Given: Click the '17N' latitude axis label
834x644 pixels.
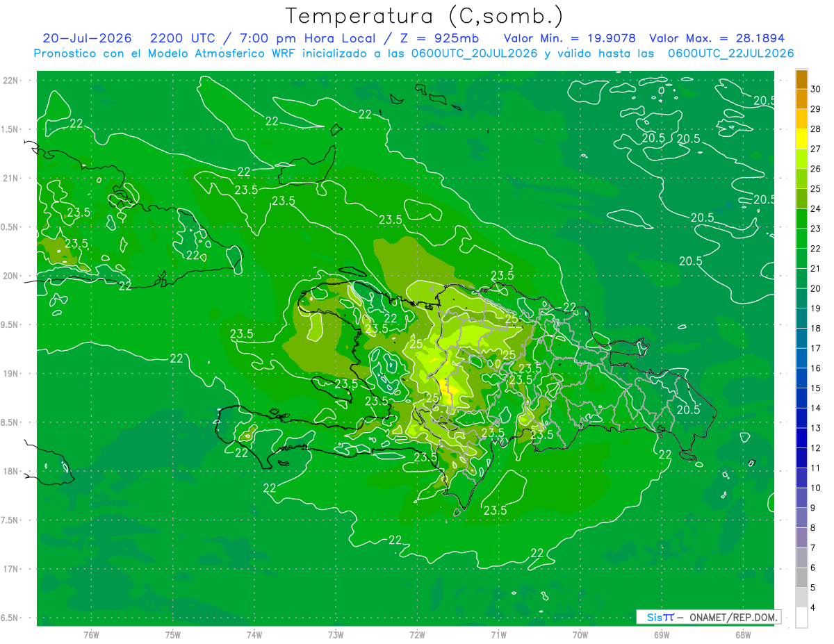Looking at the screenshot, I should tap(10, 569).
